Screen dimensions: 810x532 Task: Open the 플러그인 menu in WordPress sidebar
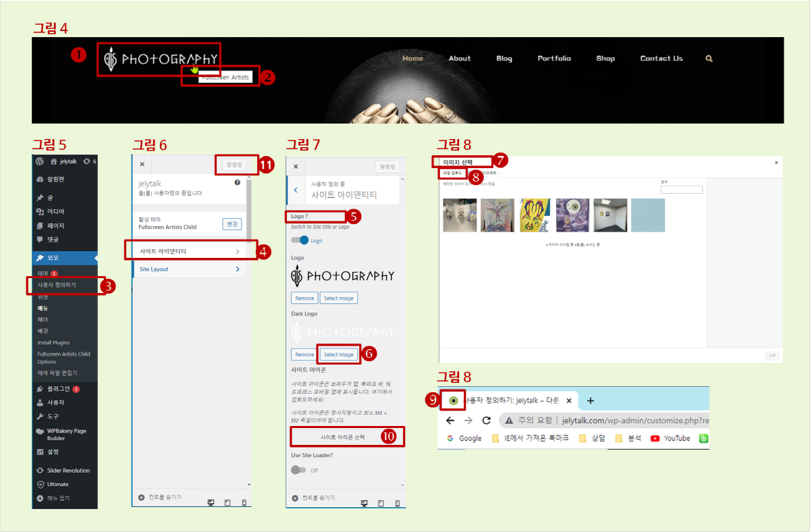pos(57,389)
